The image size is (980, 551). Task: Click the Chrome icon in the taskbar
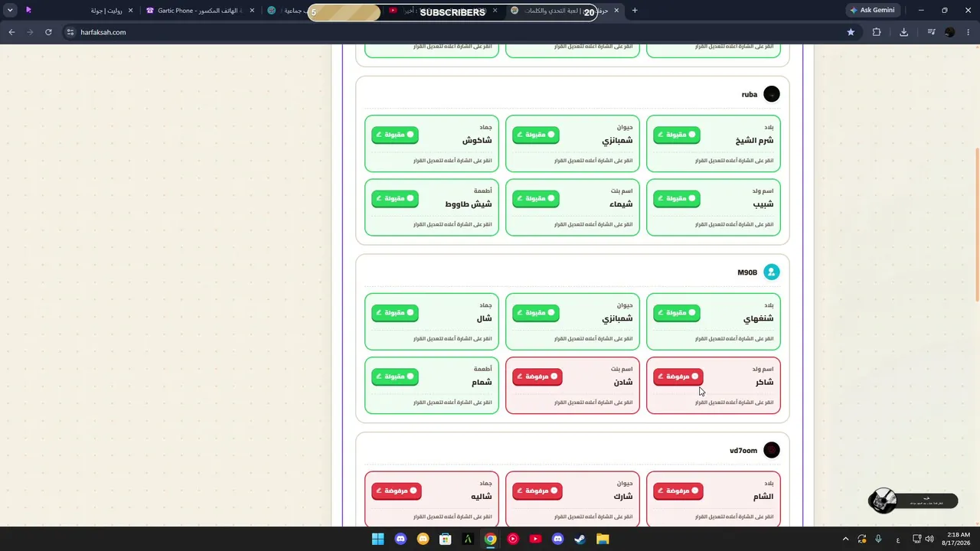click(490, 539)
